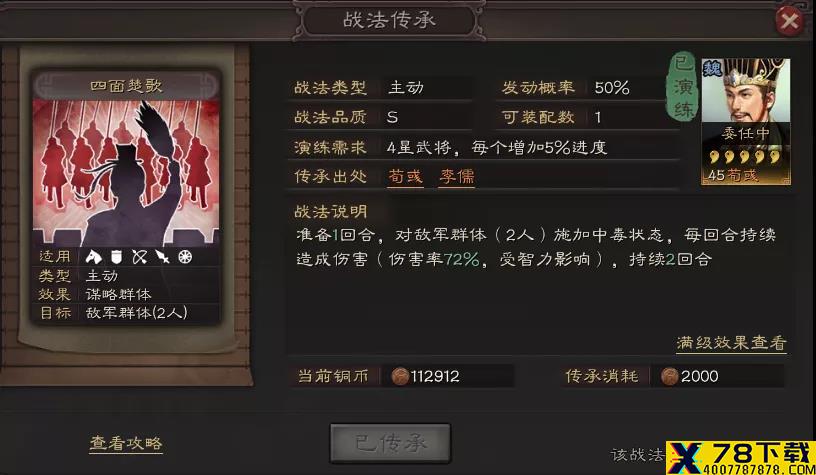Click the shield infantry troop icon
This screenshot has height=475, width=816.
pyautogui.click(x=117, y=256)
